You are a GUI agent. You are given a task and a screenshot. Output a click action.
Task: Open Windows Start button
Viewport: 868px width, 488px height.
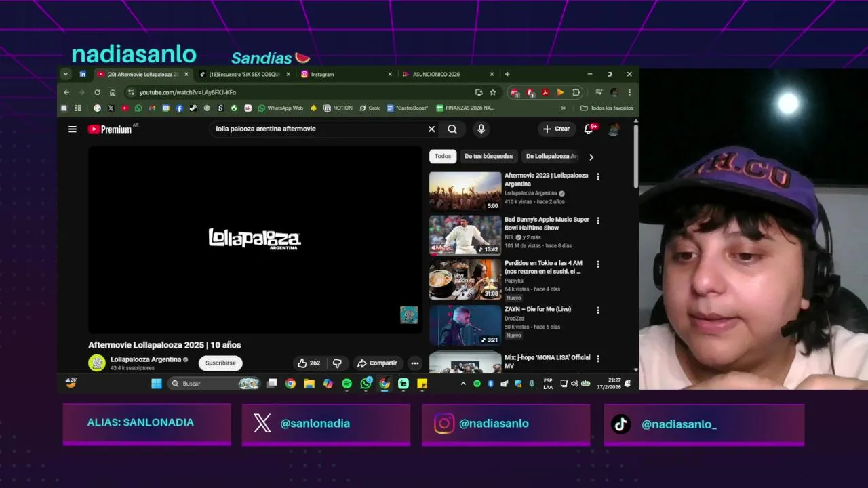tap(157, 384)
